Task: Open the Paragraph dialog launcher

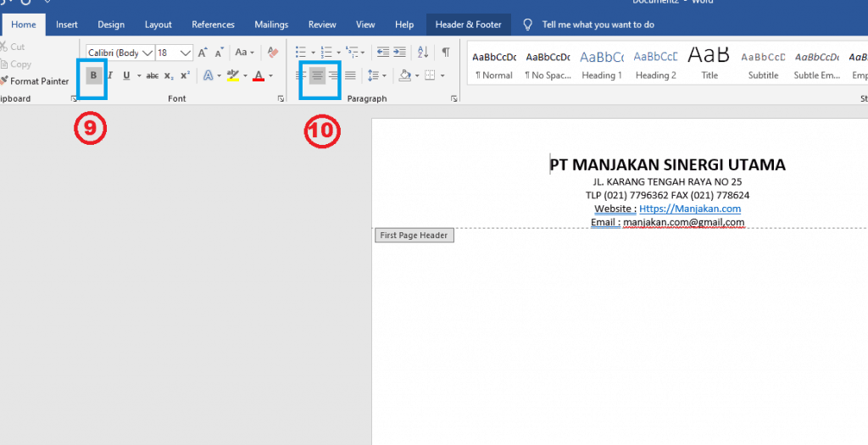Action: (x=454, y=98)
